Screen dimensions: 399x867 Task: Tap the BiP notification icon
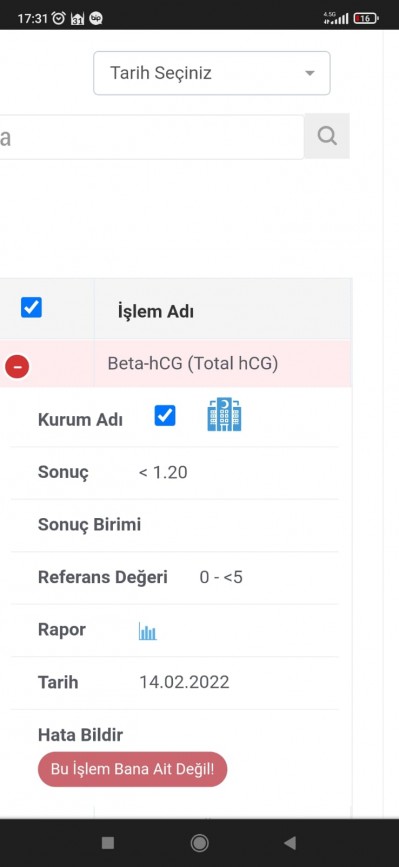click(x=96, y=18)
